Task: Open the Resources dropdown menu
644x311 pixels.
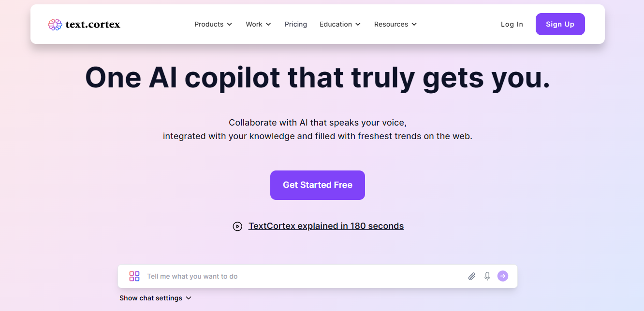Action: (x=395, y=24)
